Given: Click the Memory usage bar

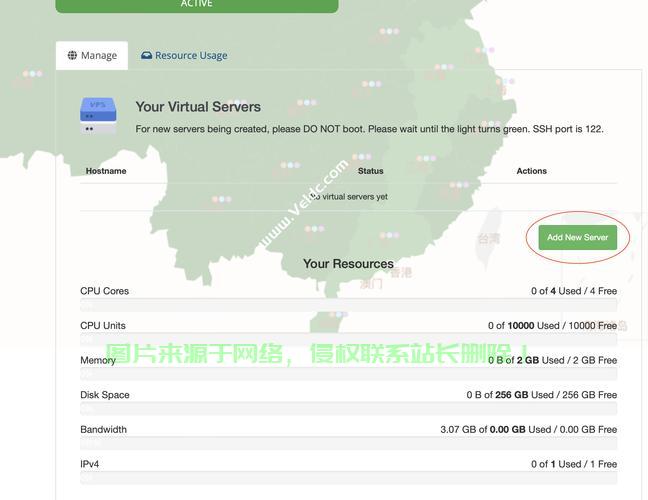Looking at the screenshot, I should 348,374.
